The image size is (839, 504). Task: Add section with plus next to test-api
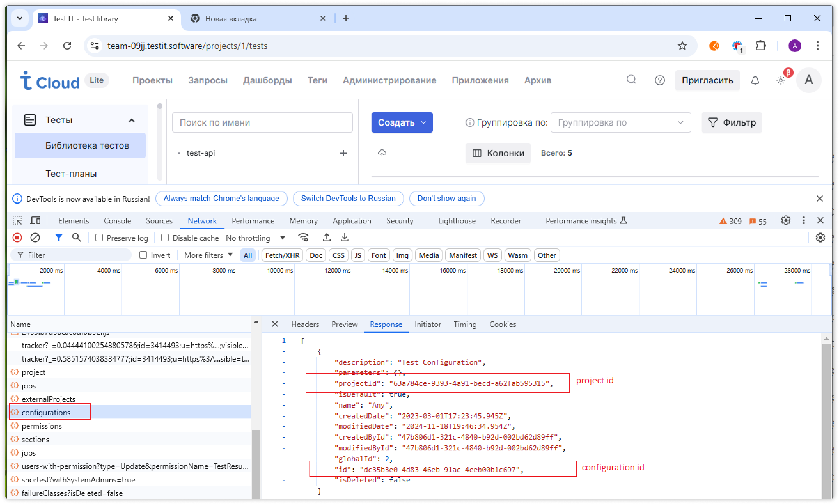pyautogui.click(x=343, y=153)
